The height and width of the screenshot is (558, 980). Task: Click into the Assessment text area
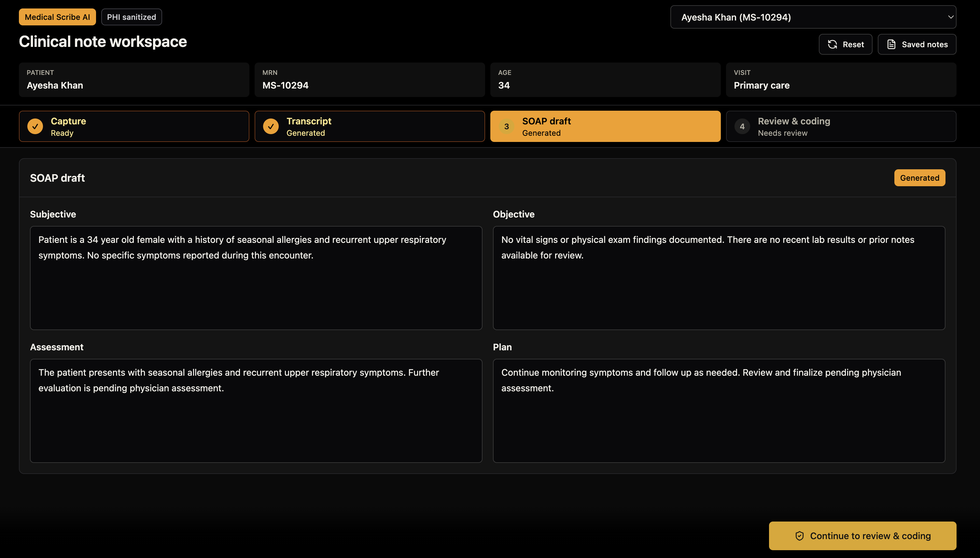click(x=256, y=411)
